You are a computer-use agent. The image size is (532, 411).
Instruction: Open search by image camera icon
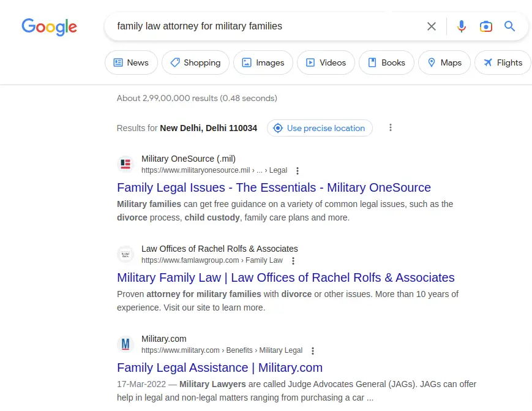(486, 26)
